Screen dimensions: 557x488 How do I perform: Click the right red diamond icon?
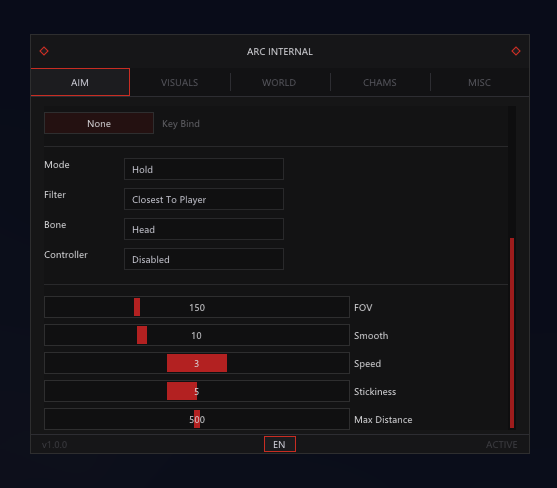click(516, 51)
